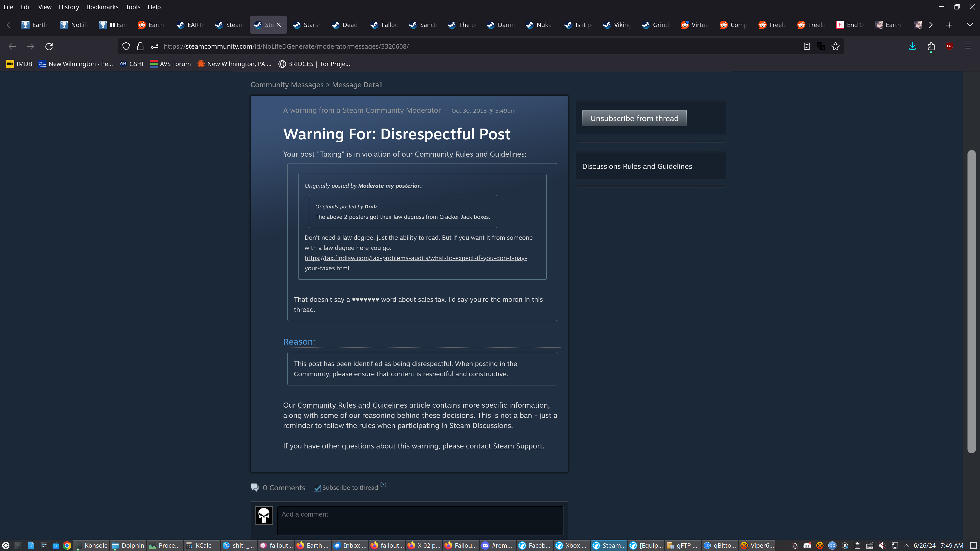The height and width of the screenshot is (551, 980).
Task: Open uBlock Origin extension icon
Action: coord(949,46)
